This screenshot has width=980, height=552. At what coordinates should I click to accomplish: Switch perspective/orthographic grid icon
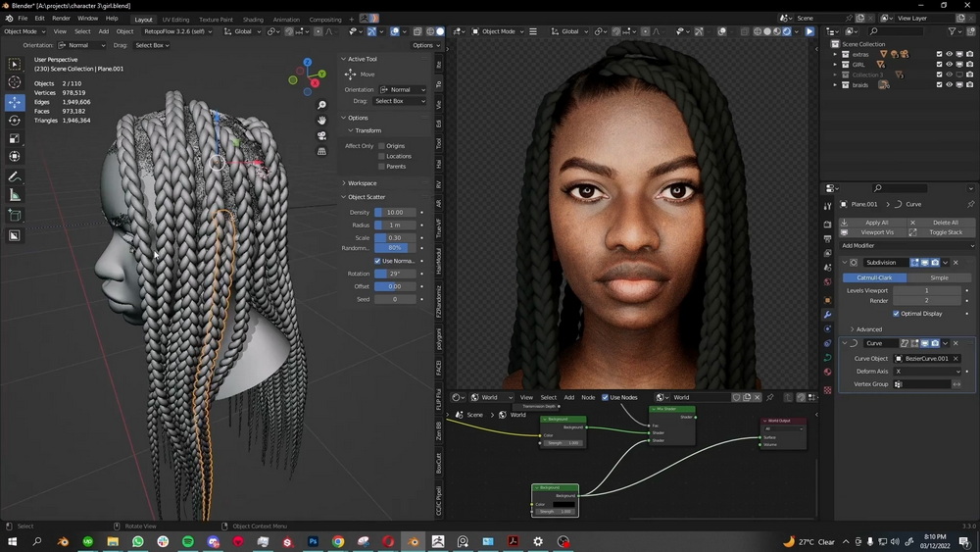point(321,151)
